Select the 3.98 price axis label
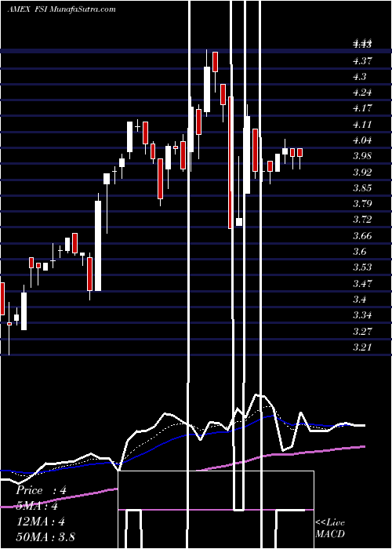392x549 pixels. (x=362, y=156)
